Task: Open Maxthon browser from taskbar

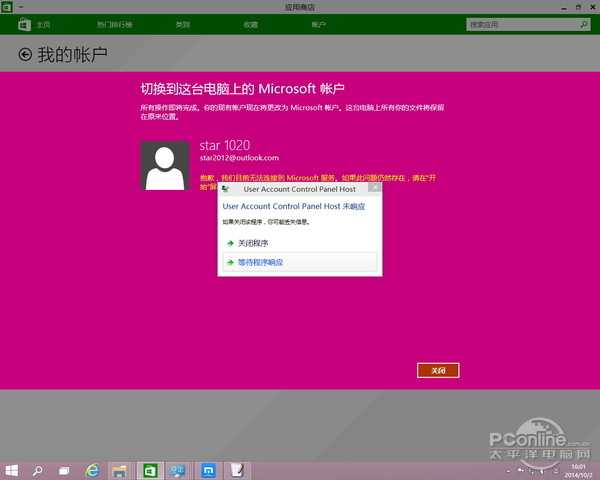Action: pyautogui.click(x=208, y=470)
